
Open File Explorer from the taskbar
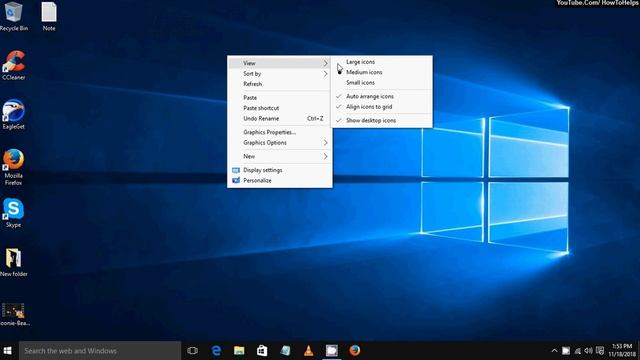coord(239,351)
